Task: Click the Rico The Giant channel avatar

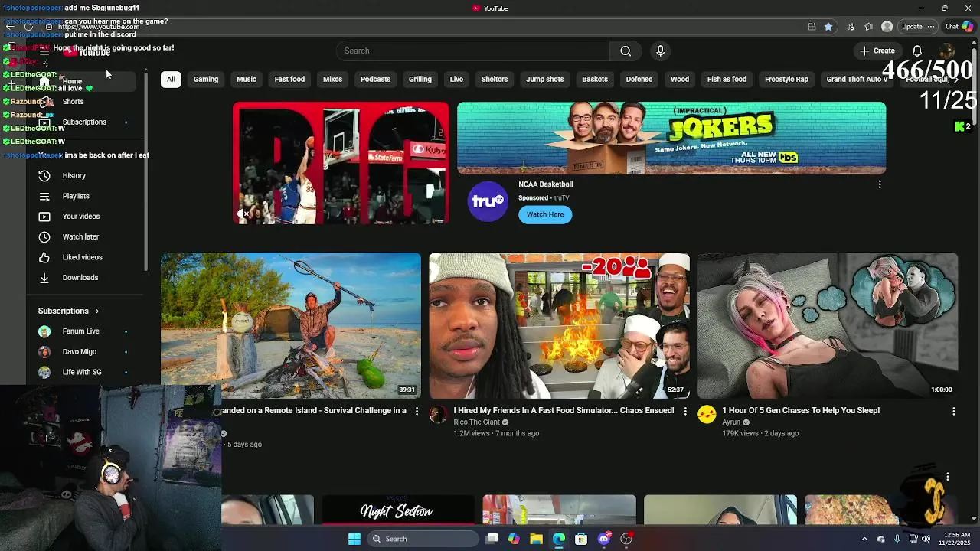Action: tap(438, 415)
